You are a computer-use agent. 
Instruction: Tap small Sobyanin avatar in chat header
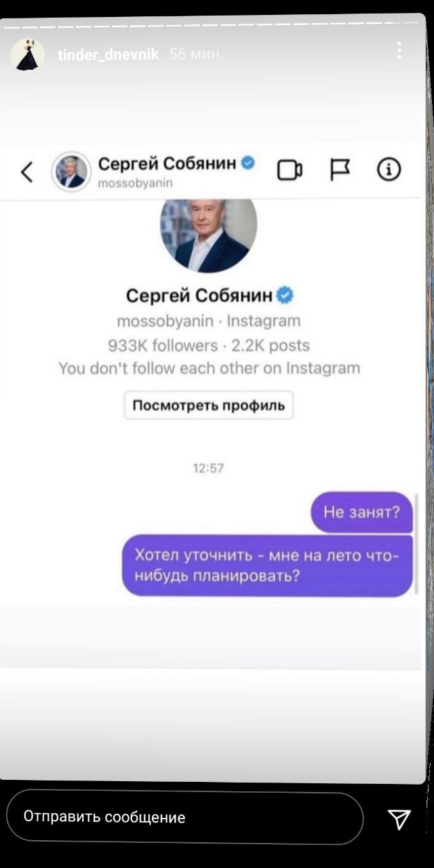(x=71, y=172)
